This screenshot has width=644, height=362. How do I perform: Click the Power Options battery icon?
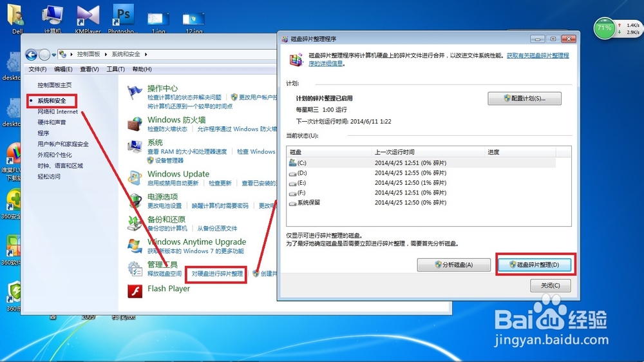click(135, 200)
